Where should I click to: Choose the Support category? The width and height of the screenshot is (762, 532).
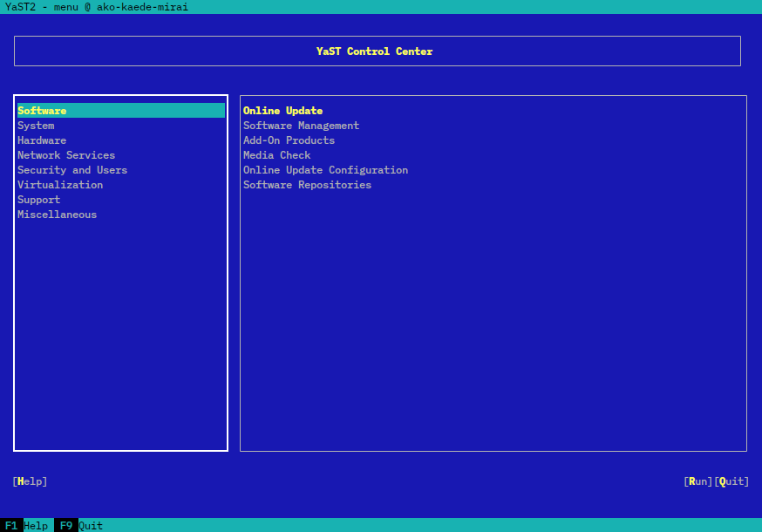[x=39, y=200]
